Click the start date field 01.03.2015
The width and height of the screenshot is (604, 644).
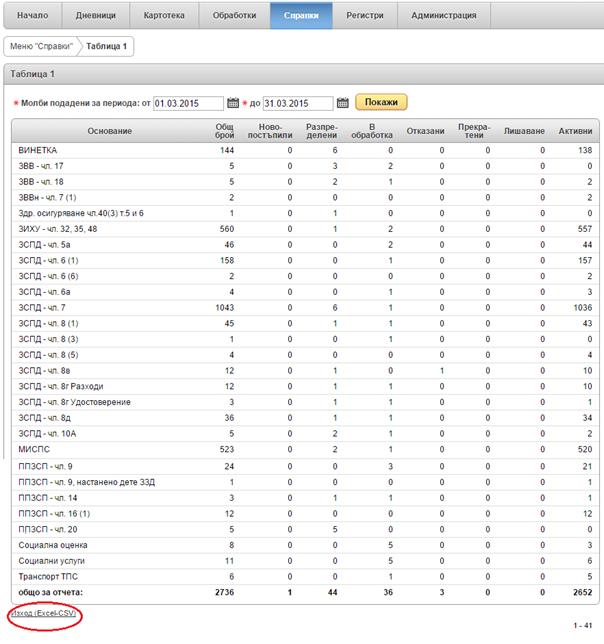189,103
